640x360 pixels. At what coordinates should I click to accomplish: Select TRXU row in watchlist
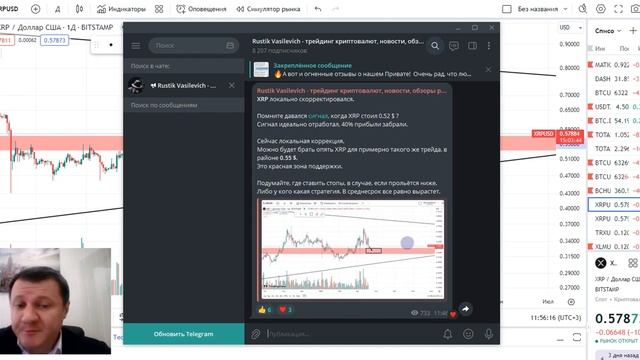[614, 233]
